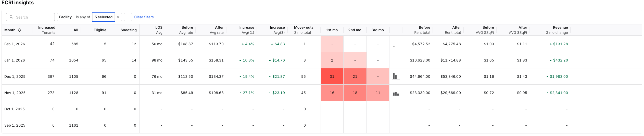Open the '5 selected' facility dropdown
Screen dimensions: 644x136
point(104,17)
